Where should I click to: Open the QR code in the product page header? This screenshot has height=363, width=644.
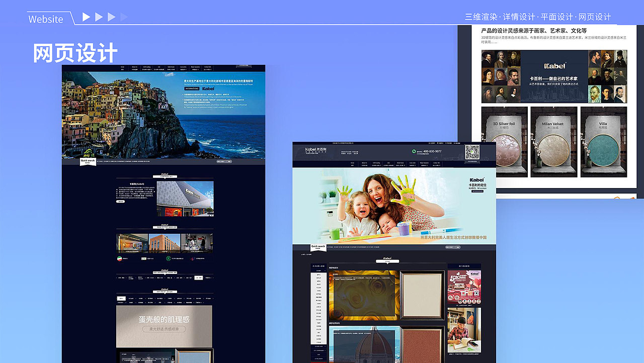click(x=472, y=152)
